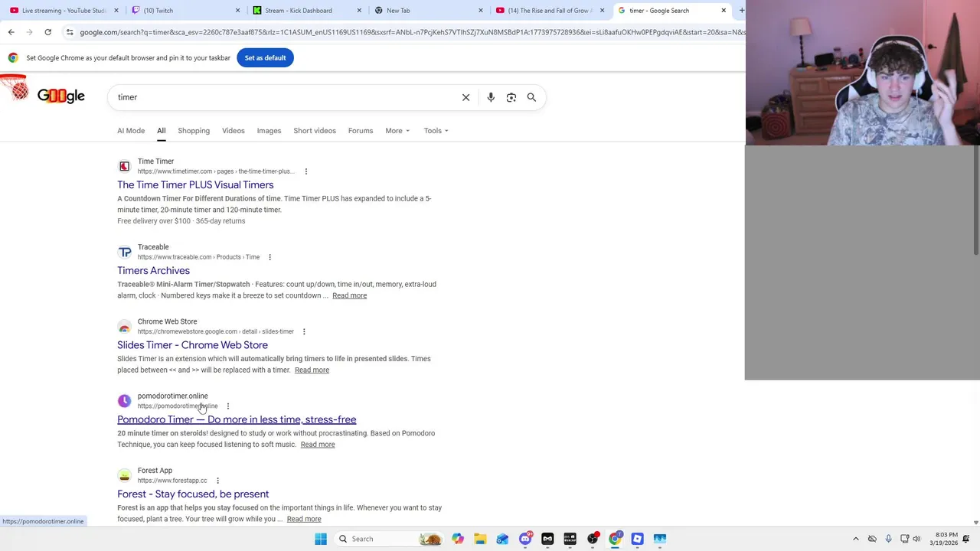
Task: Start voice search with the microphone
Action: (491, 97)
